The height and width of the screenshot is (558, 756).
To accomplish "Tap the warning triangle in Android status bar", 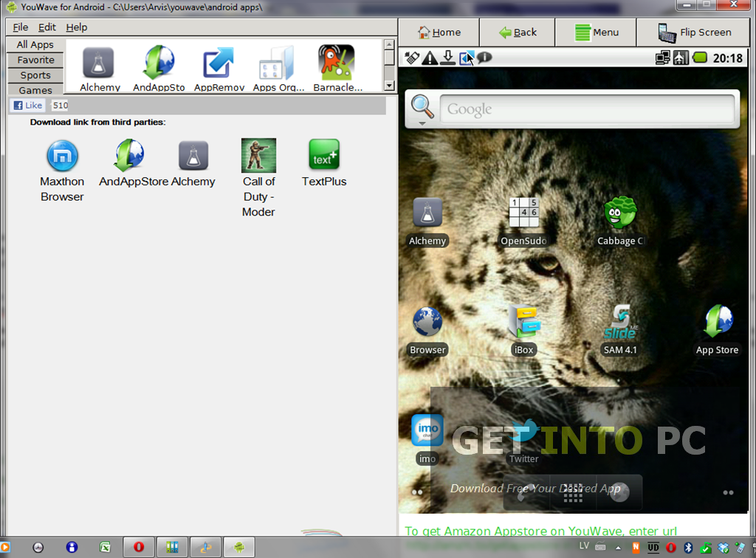I will (430, 58).
